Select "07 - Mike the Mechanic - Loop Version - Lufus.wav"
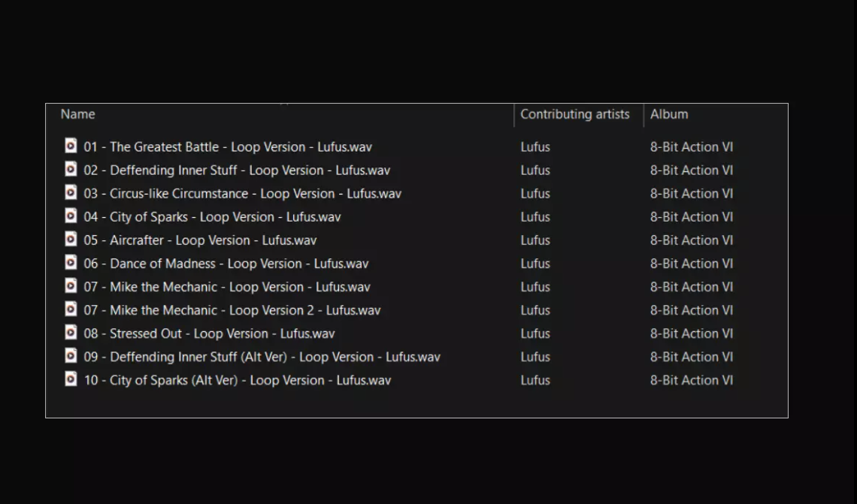 [x=227, y=287]
